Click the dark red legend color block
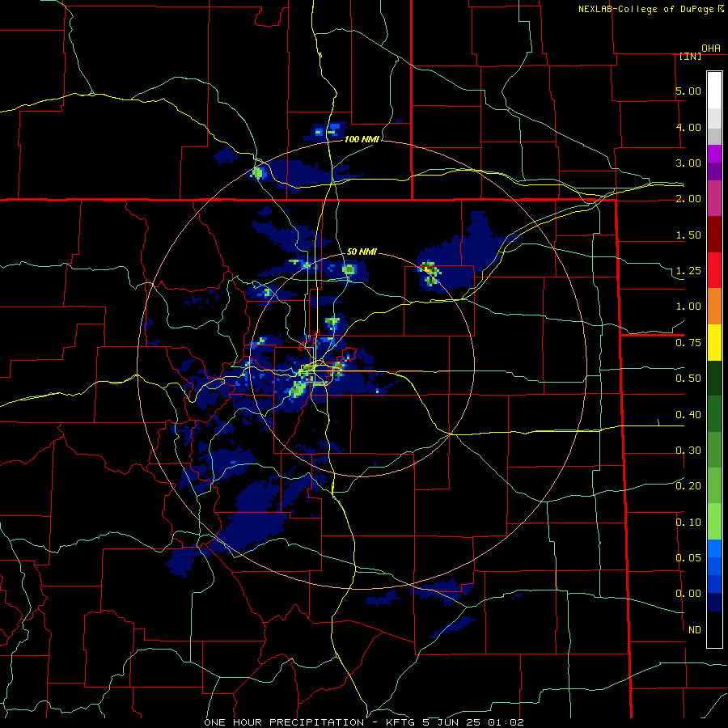728x728 pixels. [714, 235]
